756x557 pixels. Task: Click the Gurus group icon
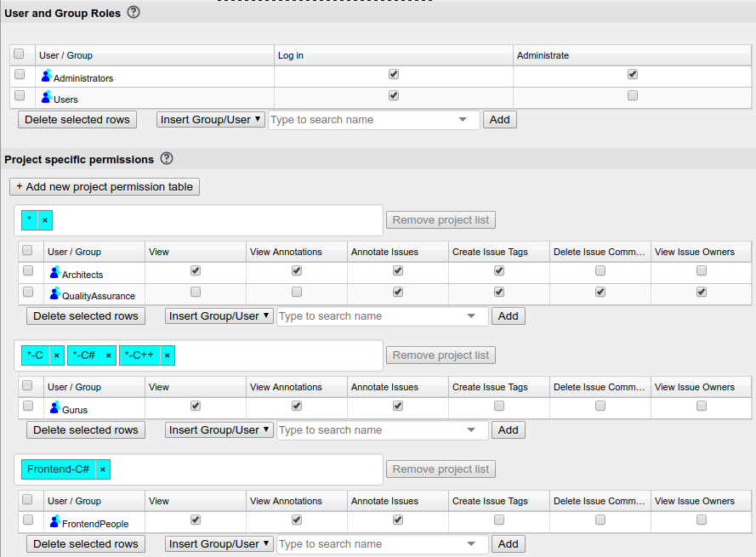point(55,407)
